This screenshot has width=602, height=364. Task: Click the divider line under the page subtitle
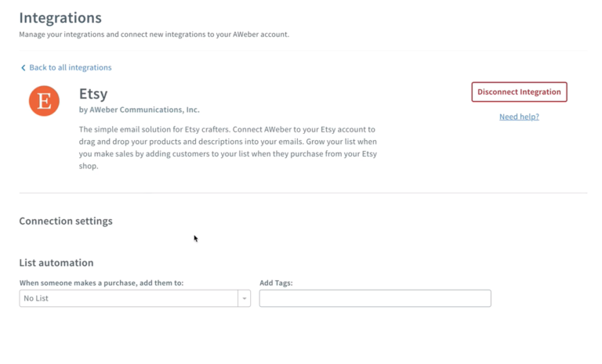point(303,50)
